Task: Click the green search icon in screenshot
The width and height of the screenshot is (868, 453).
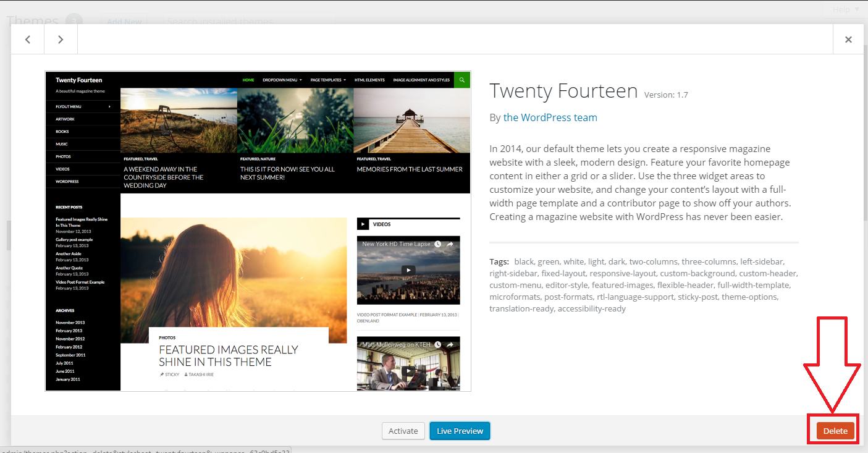Action: (462, 80)
